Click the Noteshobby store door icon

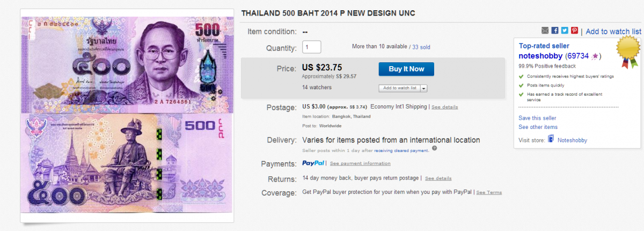(551, 140)
